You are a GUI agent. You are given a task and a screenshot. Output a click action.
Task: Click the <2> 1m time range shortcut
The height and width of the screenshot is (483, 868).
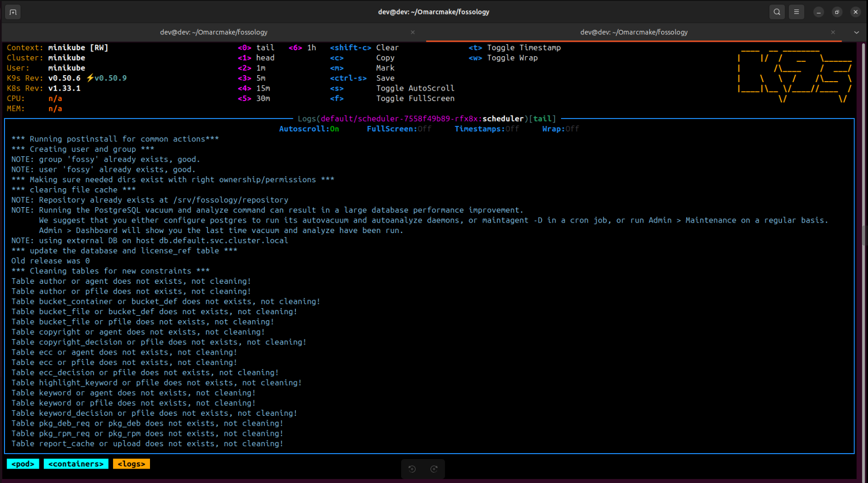252,68
